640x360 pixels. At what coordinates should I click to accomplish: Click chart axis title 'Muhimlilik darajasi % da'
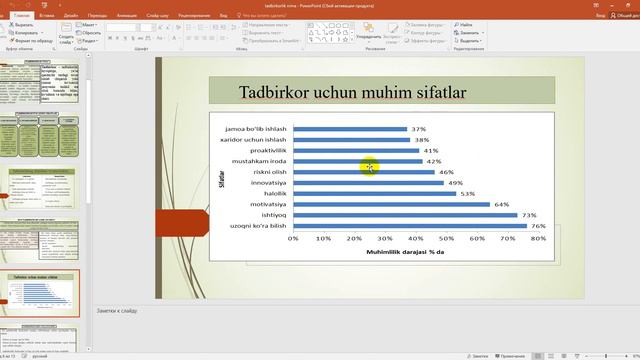pyautogui.click(x=405, y=252)
